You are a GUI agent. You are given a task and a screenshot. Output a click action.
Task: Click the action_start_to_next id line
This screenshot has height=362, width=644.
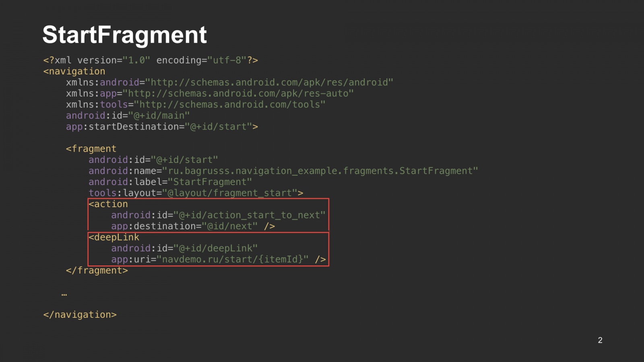218,215
